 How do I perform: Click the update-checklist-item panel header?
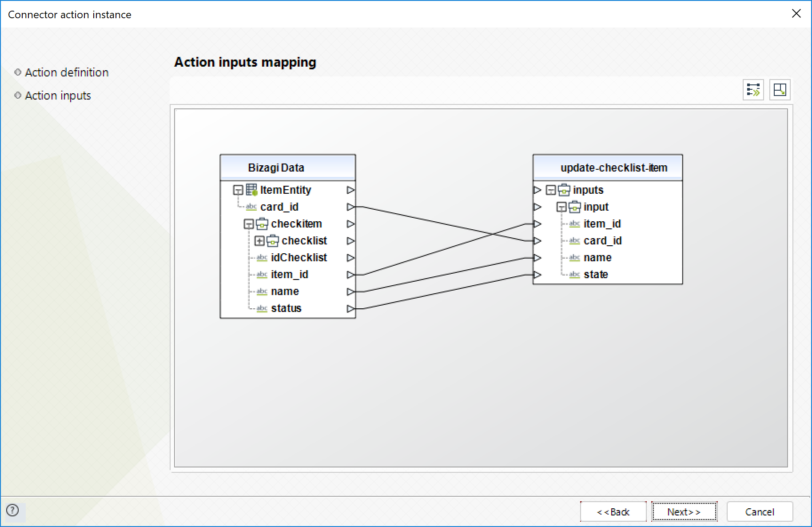click(608, 168)
